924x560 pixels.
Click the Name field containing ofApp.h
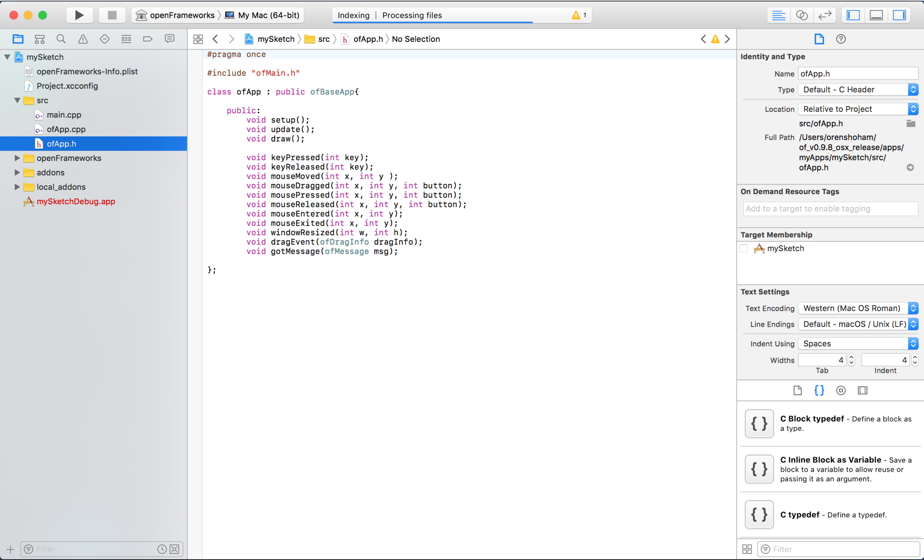coord(857,73)
